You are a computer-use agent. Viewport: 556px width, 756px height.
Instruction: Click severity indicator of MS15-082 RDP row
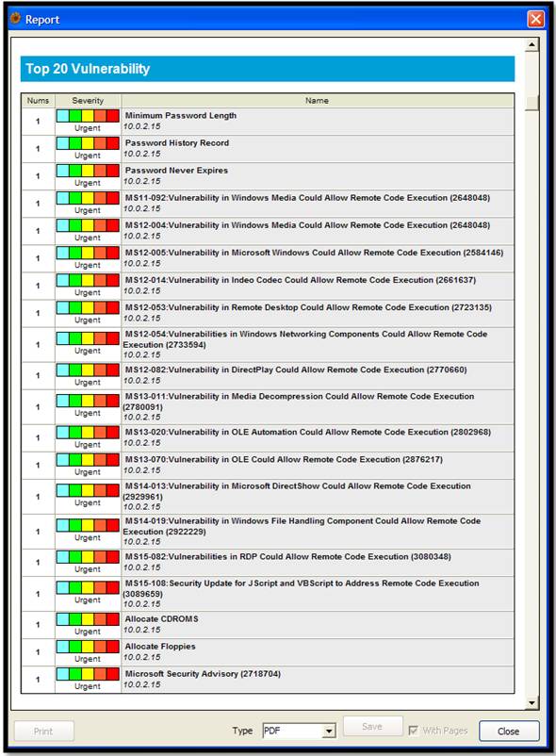click(x=88, y=557)
